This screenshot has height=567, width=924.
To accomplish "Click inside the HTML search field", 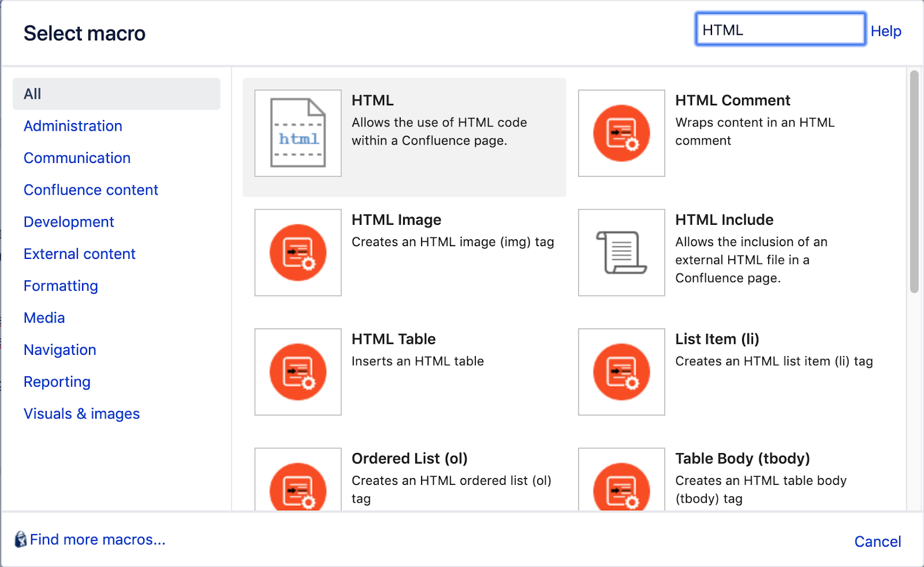I will [x=780, y=29].
